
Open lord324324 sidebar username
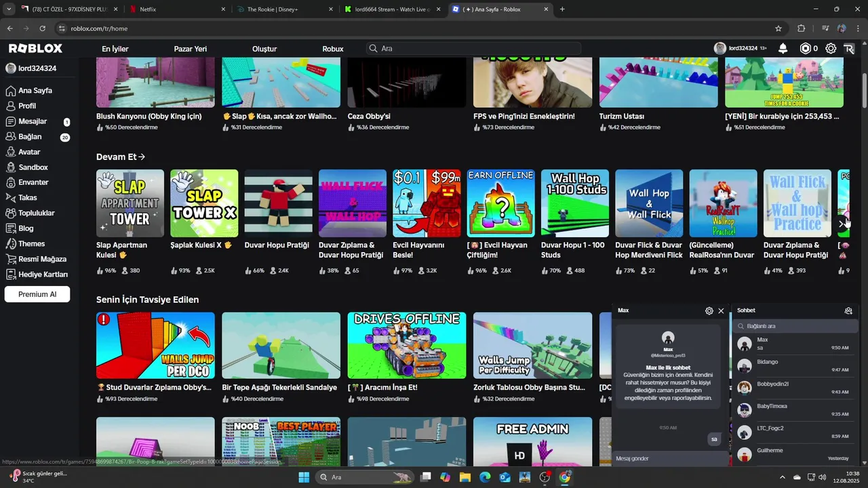(x=37, y=68)
